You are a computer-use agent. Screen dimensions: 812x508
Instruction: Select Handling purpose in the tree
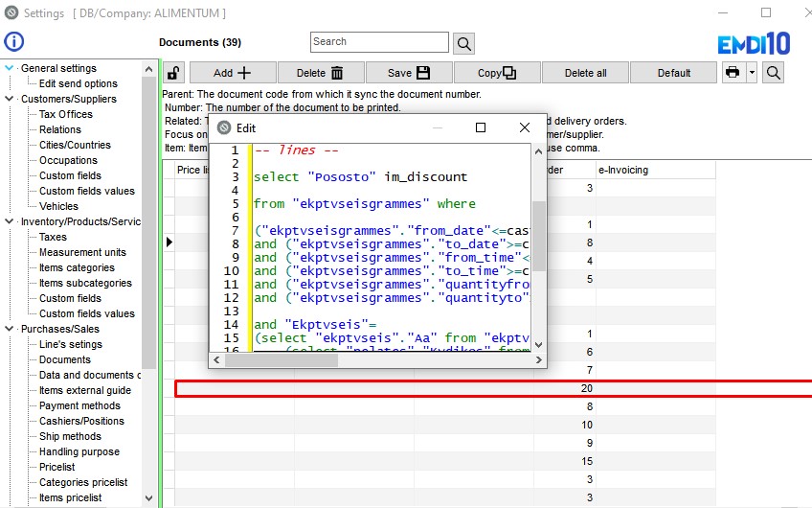79,451
